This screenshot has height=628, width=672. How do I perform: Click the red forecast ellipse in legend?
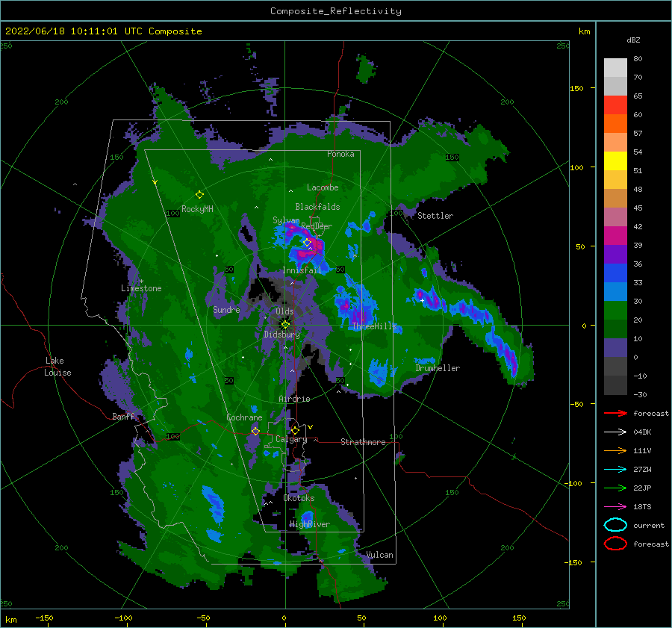(x=615, y=544)
